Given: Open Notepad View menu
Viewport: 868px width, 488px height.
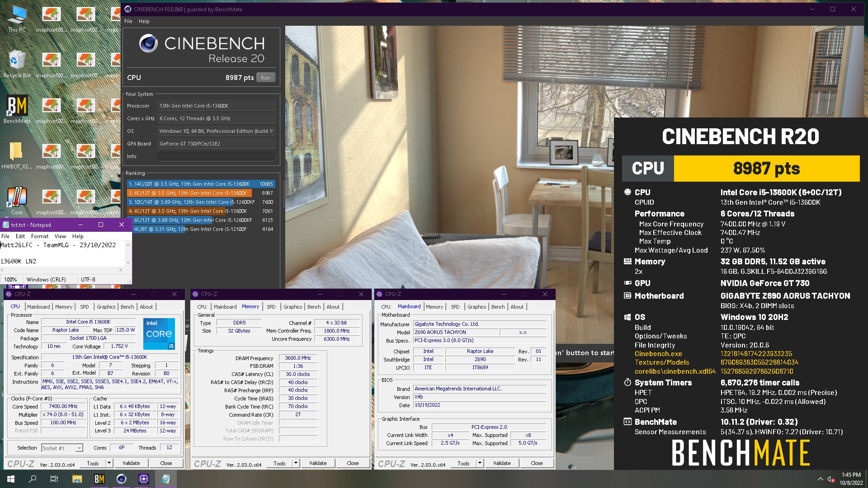Looking at the screenshot, I should [60, 236].
